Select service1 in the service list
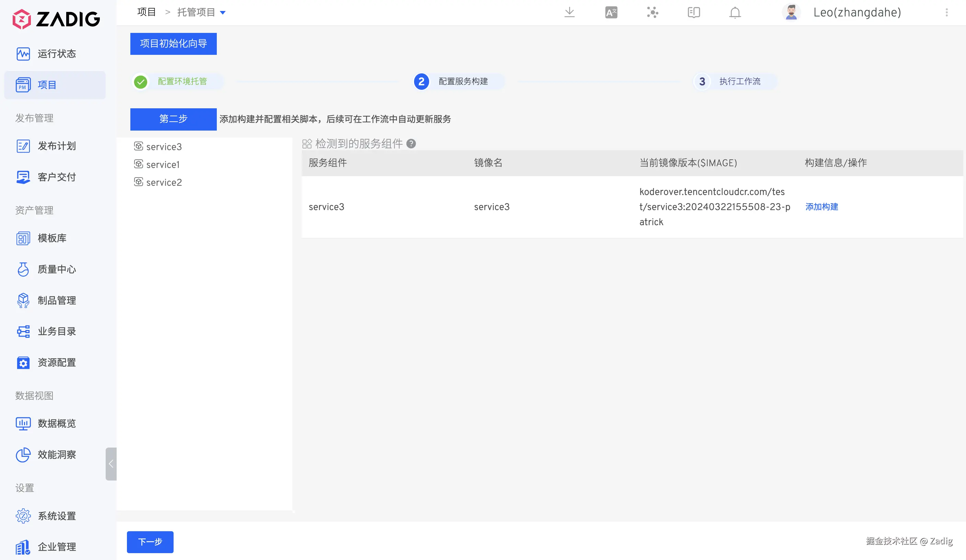 (x=163, y=165)
